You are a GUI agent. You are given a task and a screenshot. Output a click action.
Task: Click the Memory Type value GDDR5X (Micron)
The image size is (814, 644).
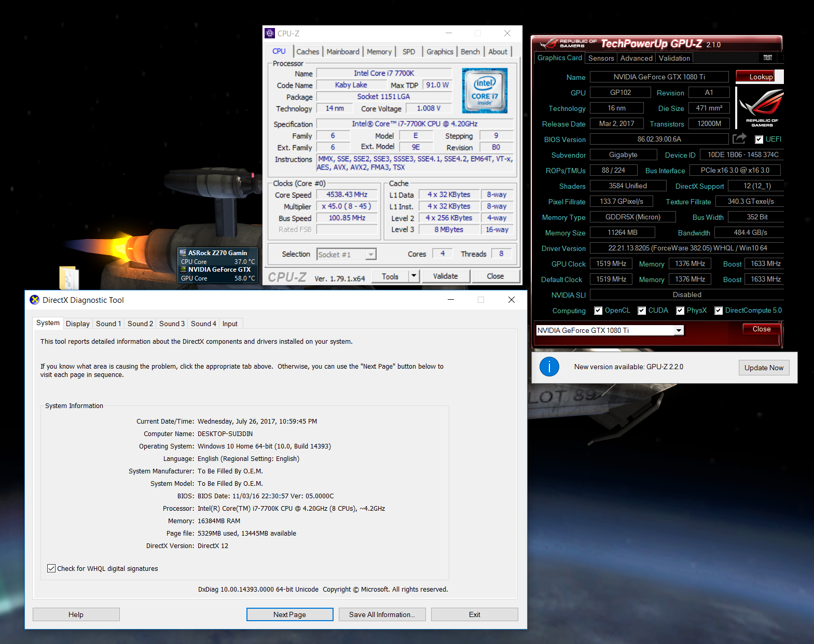pyautogui.click(x=633, y=217)
